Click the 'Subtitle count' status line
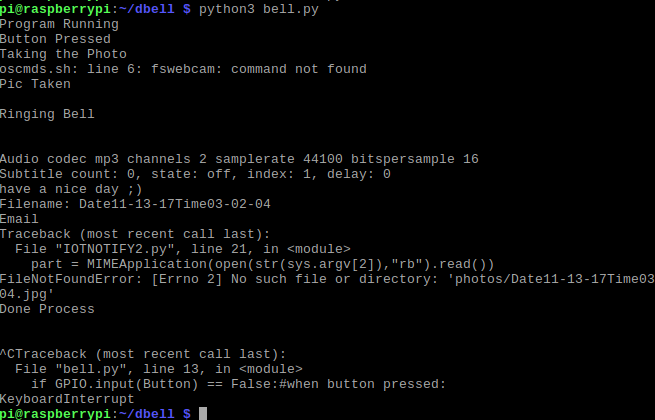Screen dimensions: 655x420 tap(195, 174)
